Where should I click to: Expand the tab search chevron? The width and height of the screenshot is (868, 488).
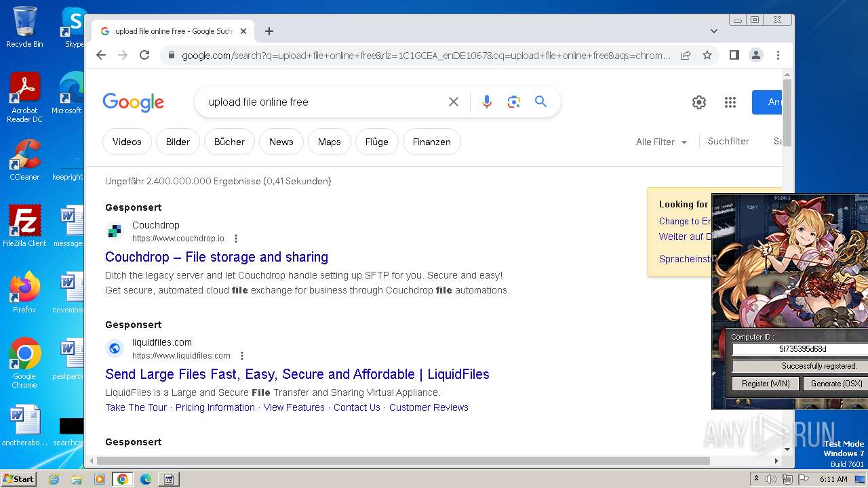(x=714, y=31)
